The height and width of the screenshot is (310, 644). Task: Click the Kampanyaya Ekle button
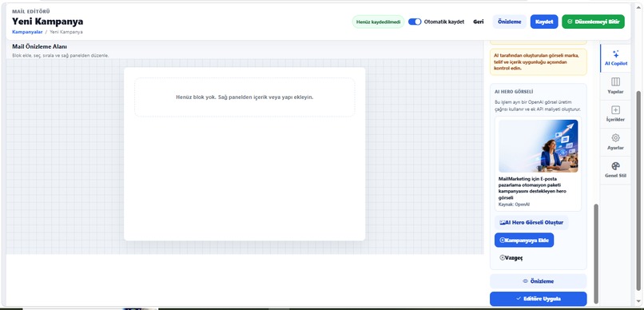point(524,240)
